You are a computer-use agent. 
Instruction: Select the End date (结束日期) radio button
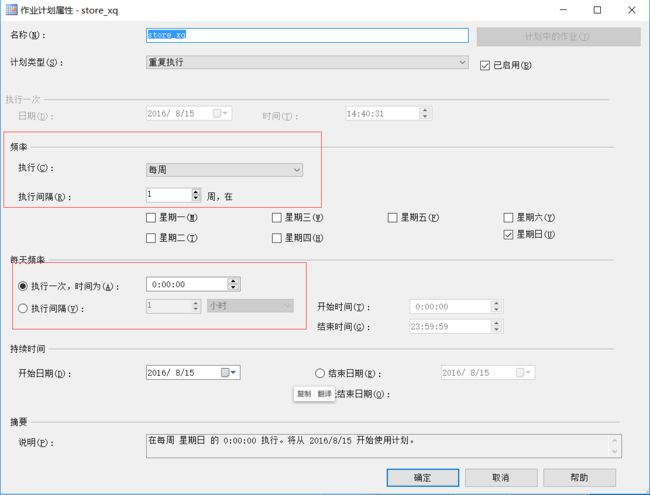pyautogui.click(x=320, y=373)
